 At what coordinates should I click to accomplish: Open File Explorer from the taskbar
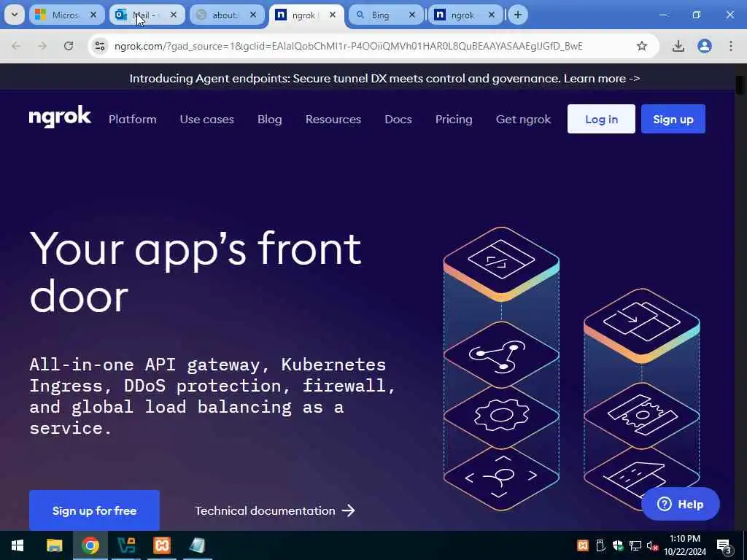[54, 545]
